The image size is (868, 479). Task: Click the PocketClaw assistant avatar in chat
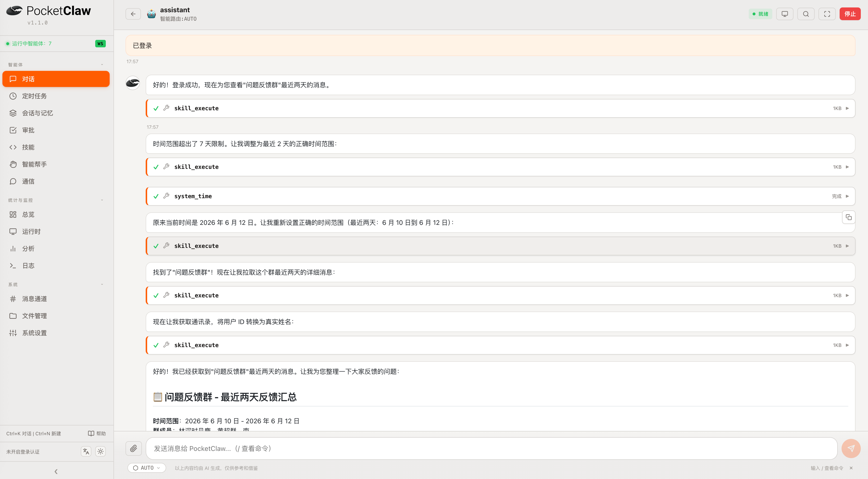click(x=133, y=83)
